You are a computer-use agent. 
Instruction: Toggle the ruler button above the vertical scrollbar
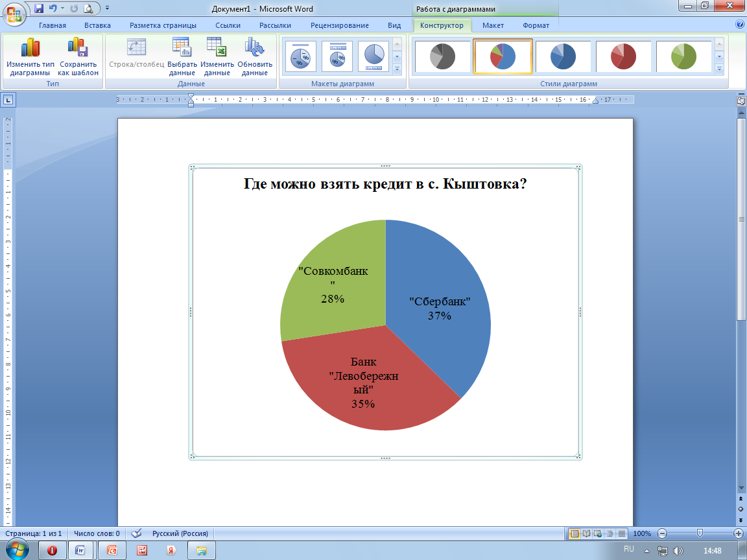pos(741,100)
